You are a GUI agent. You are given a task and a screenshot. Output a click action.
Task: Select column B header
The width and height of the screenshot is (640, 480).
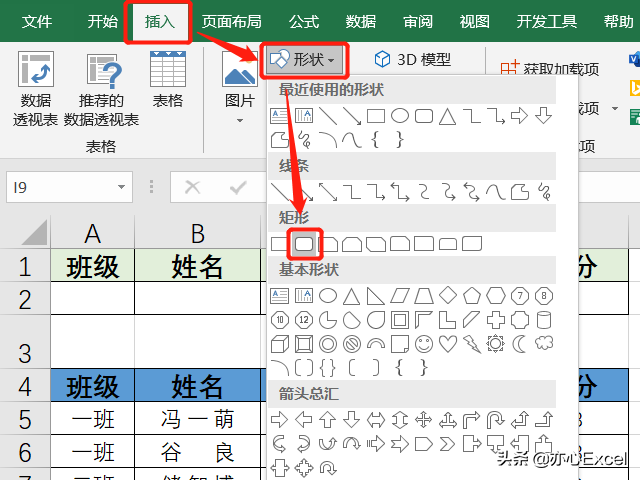(x=198, y=233)
